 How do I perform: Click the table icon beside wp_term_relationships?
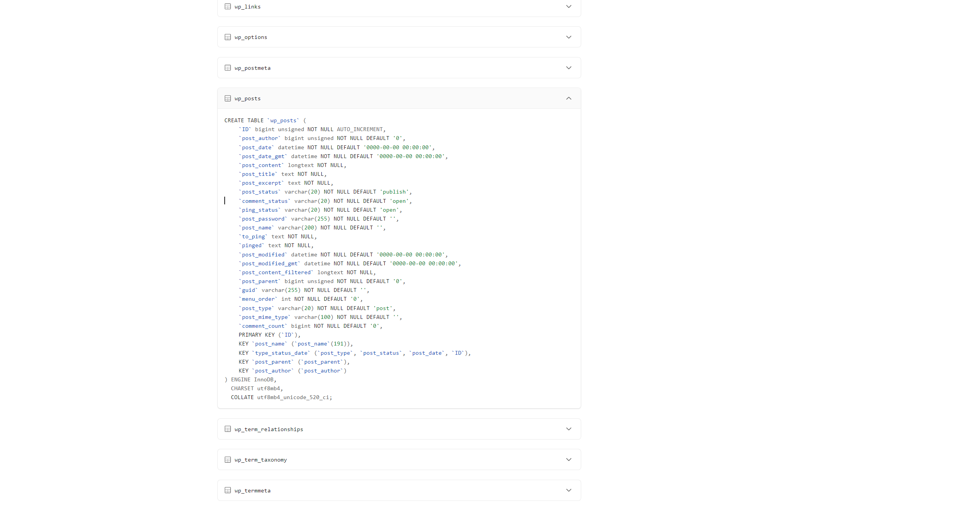click(228, 429)
